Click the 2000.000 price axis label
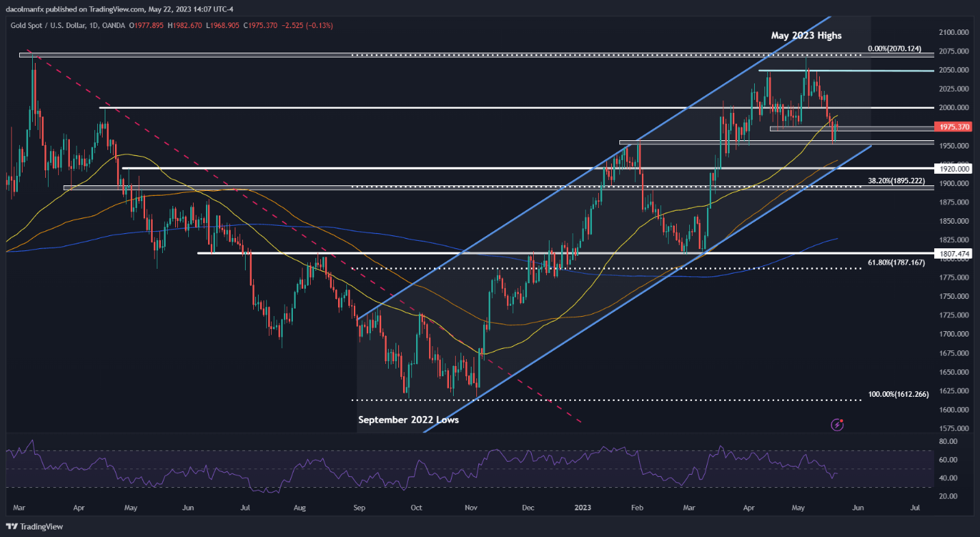 click(x=954, y=107)
